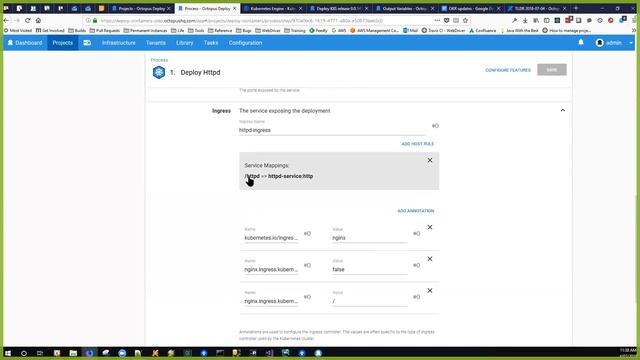Bind a variable to the kubernetes.io/ingress annotation name
640x360 pixels.
[x=307, y=233]
